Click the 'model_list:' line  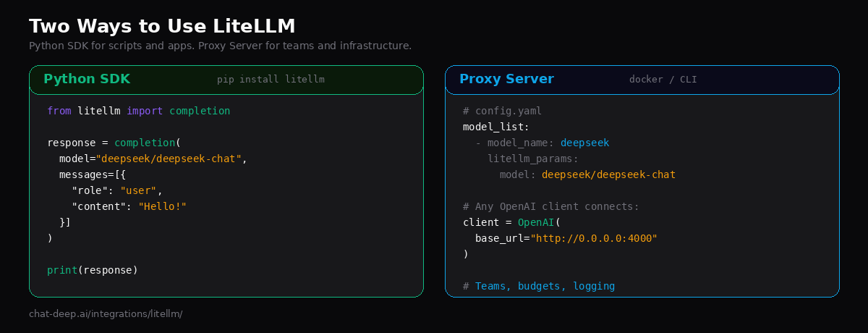point(496,127)
